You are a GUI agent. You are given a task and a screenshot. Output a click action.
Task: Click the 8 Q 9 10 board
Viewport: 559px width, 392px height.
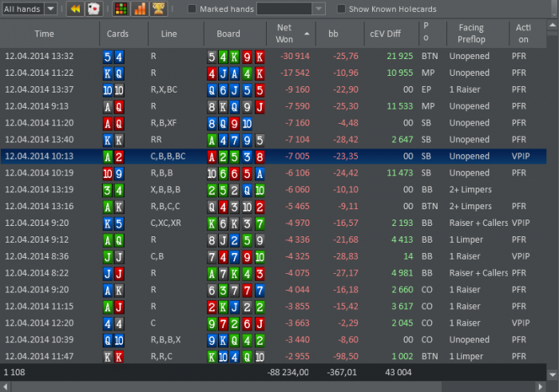click(230, 124)
